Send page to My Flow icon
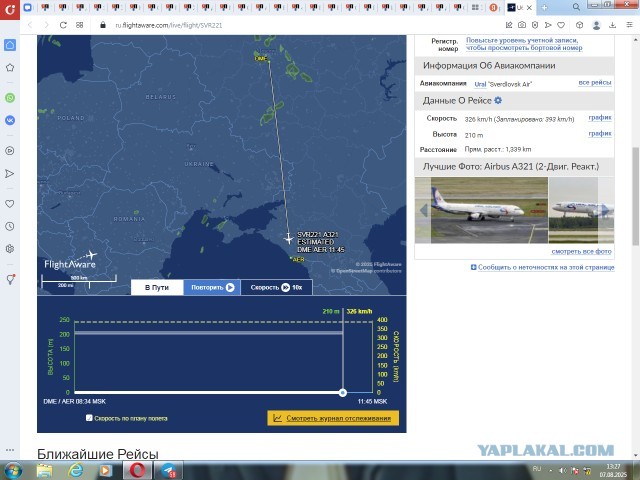 tap(548, 25)
